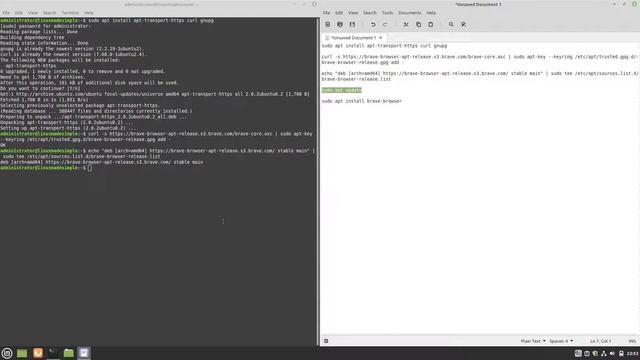
Task: Save the document via toolbar save icon
Action: click(x=352, y=24)
